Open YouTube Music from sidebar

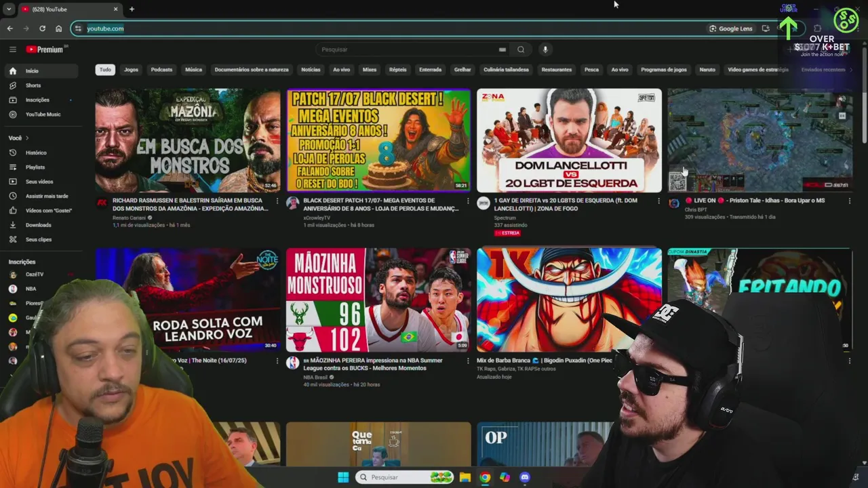pos(41,114)
